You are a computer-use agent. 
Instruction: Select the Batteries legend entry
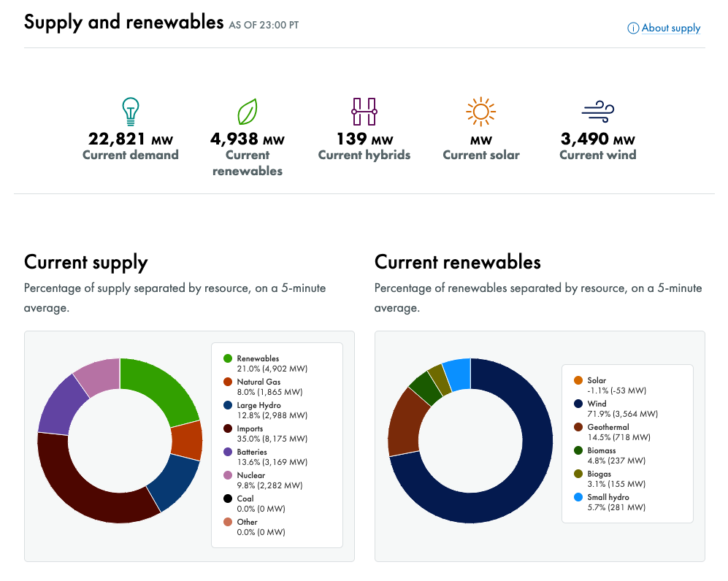click(x=252, y=452)
